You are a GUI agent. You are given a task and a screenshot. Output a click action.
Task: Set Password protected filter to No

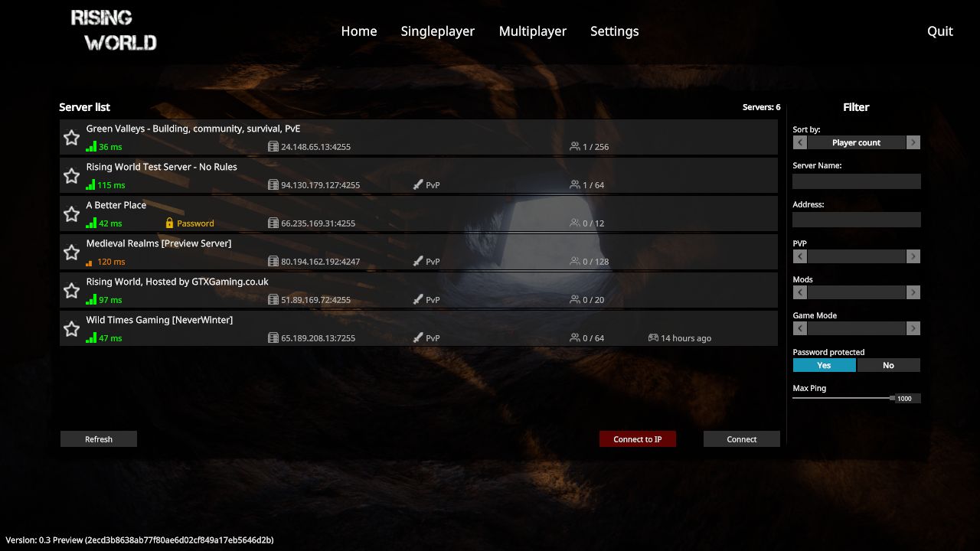[888, 365]
